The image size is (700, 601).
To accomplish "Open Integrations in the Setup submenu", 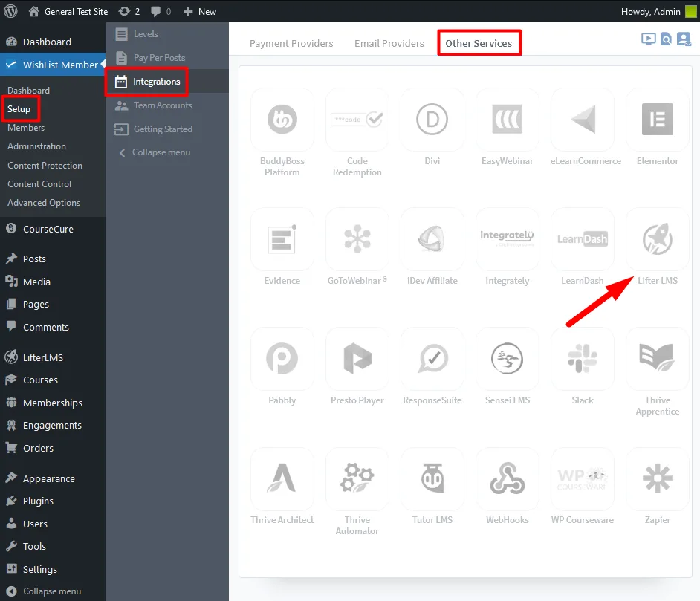I will coord(156,82).
